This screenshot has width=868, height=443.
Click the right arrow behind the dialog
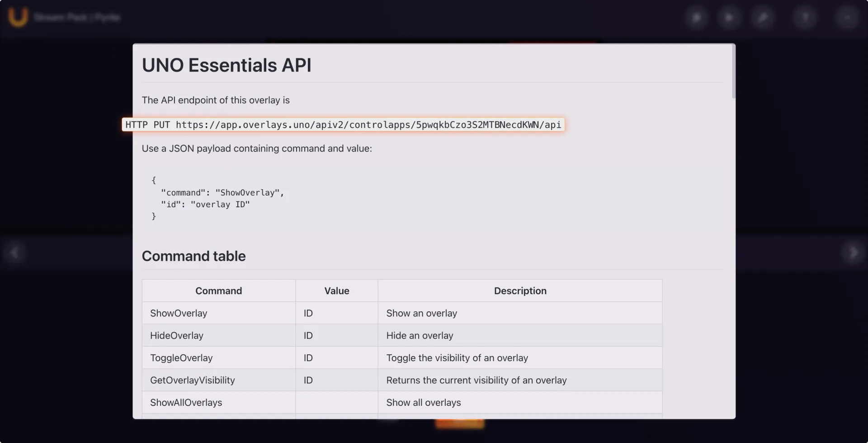(853, 252)
